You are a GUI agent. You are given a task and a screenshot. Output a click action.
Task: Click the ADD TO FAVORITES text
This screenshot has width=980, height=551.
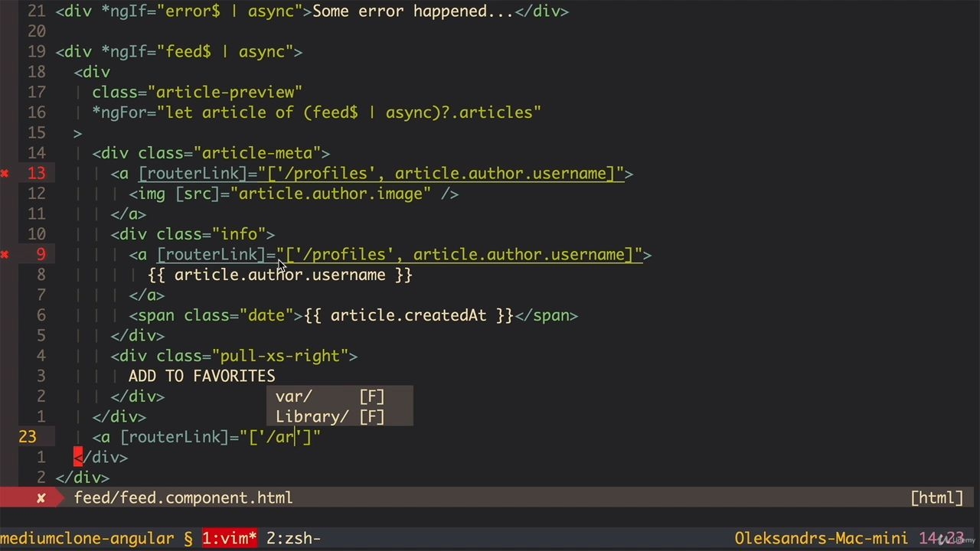click(202, 376)
